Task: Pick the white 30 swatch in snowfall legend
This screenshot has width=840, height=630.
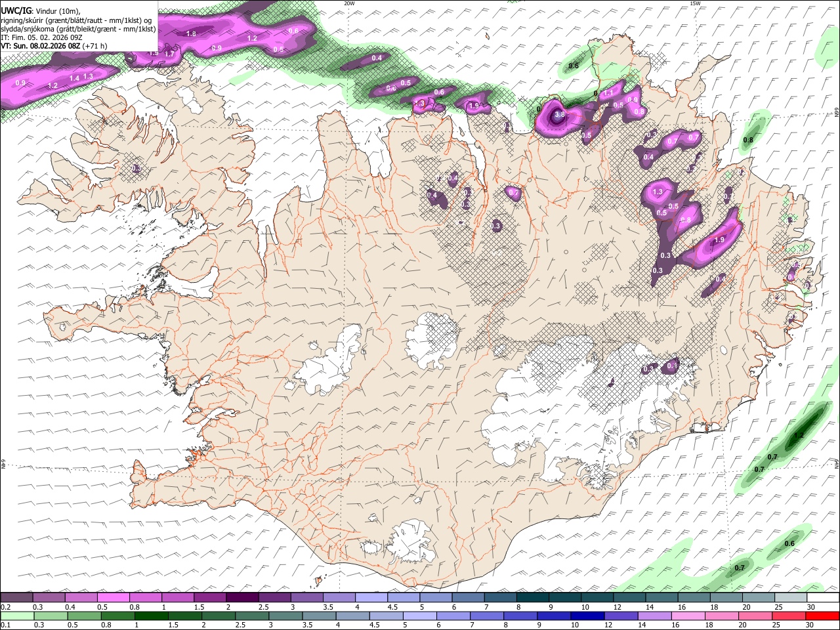Action: click(823, 597)
